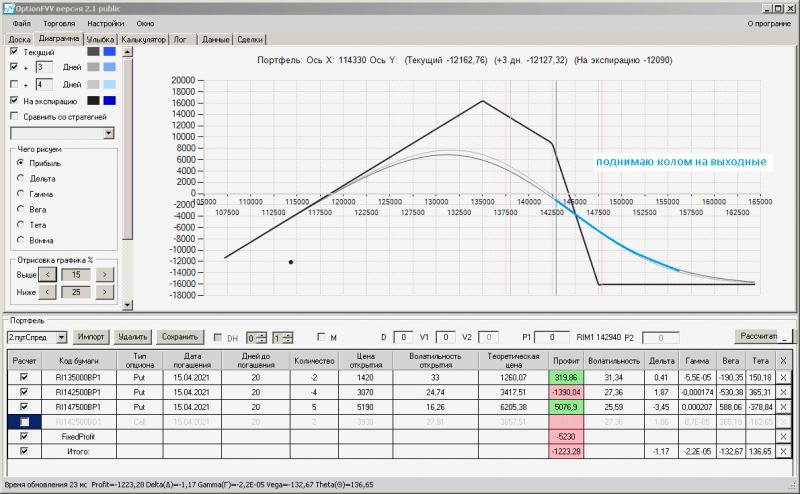
Task: Delete row RI147500BP1 with its X icon
Action: [x=783, y=407]
